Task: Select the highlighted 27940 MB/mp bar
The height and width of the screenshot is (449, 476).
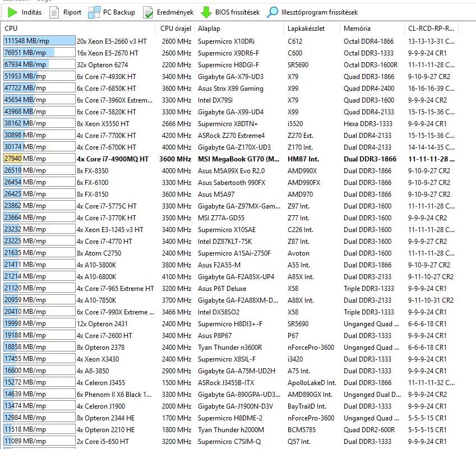Action: tap(39, 159)
